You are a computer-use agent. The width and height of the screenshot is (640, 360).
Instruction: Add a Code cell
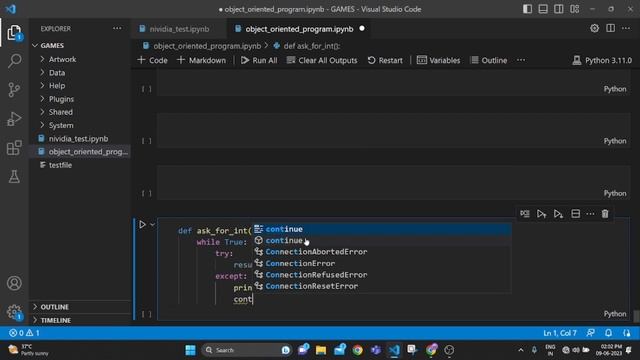coord(153,60)
